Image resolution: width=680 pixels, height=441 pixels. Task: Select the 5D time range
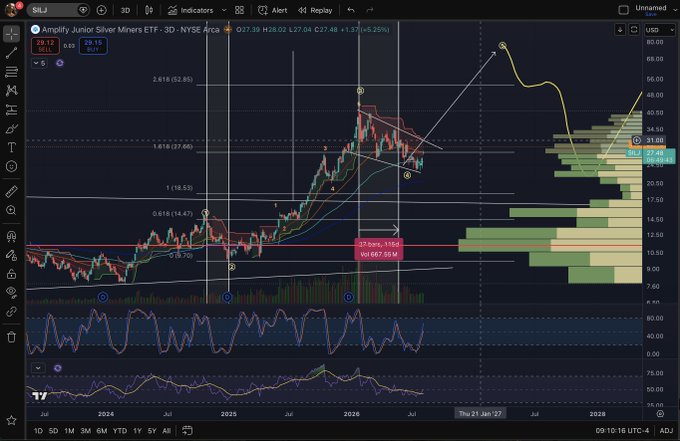click(53, 431)
